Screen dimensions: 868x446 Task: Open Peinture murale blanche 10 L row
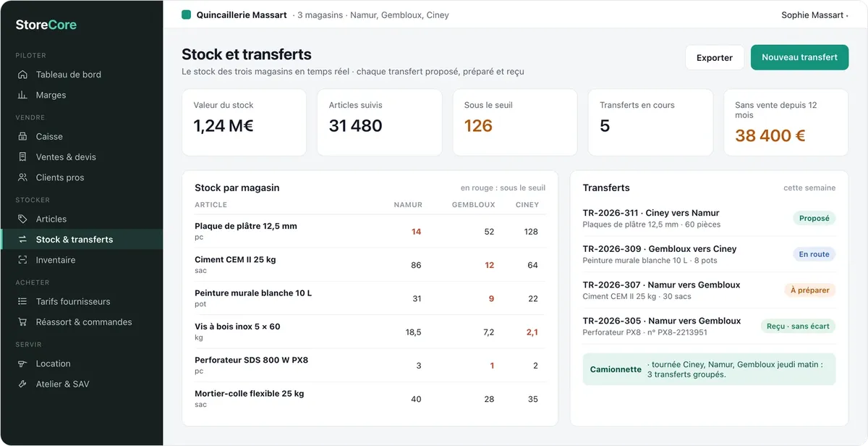370,298
